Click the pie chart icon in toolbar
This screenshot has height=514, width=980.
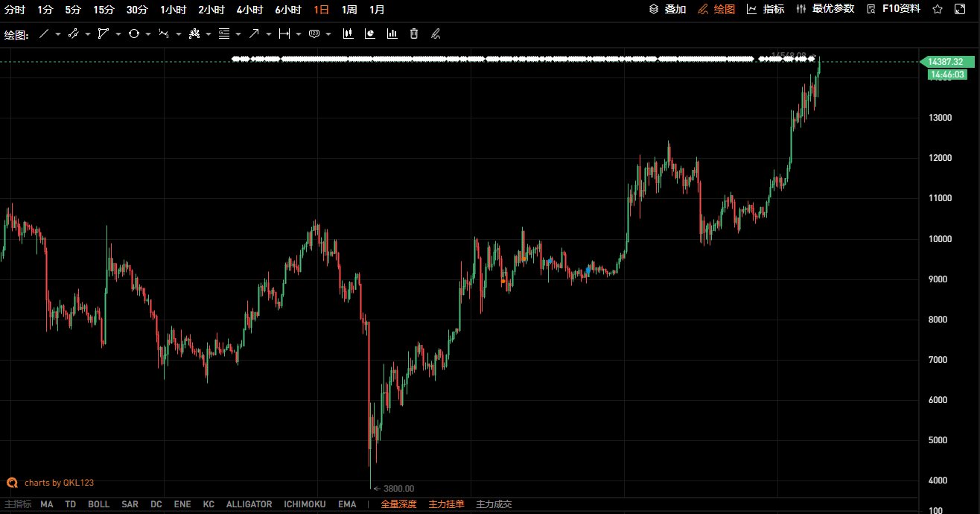coord(370,34)
